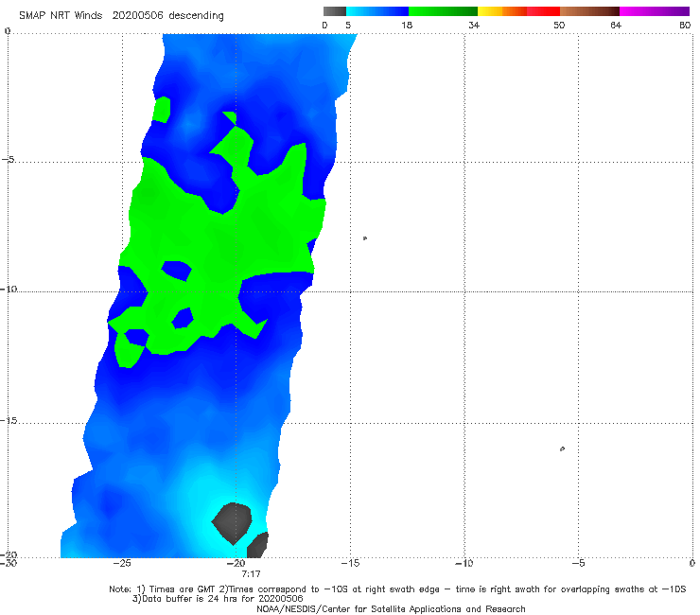Click the "-25" longitude label on the horizontal axis
Image resolution: width=700 pixels, height=615 pixels.
click(x=122, y=563)
